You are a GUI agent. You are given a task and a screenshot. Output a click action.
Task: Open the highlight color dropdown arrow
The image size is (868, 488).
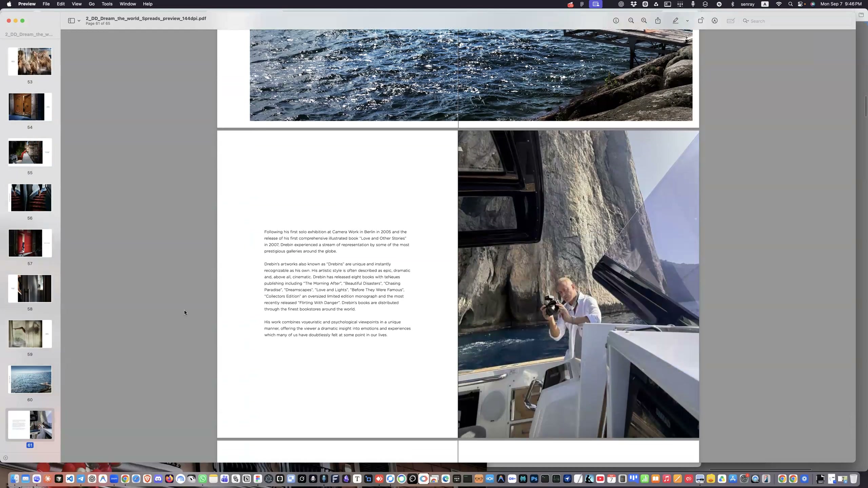[687, 21]
